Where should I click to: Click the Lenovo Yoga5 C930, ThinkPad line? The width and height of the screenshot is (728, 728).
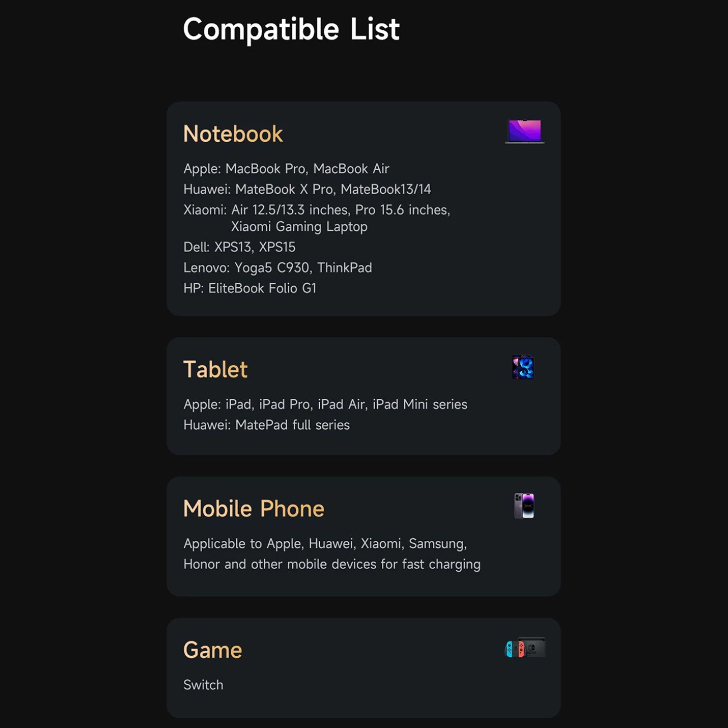277,268
